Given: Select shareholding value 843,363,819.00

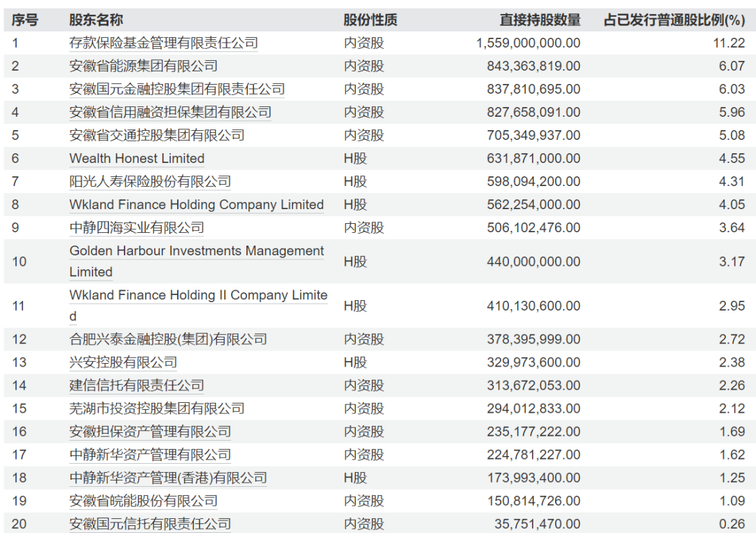Looking at the screenshot, I should tap(533, 66).
